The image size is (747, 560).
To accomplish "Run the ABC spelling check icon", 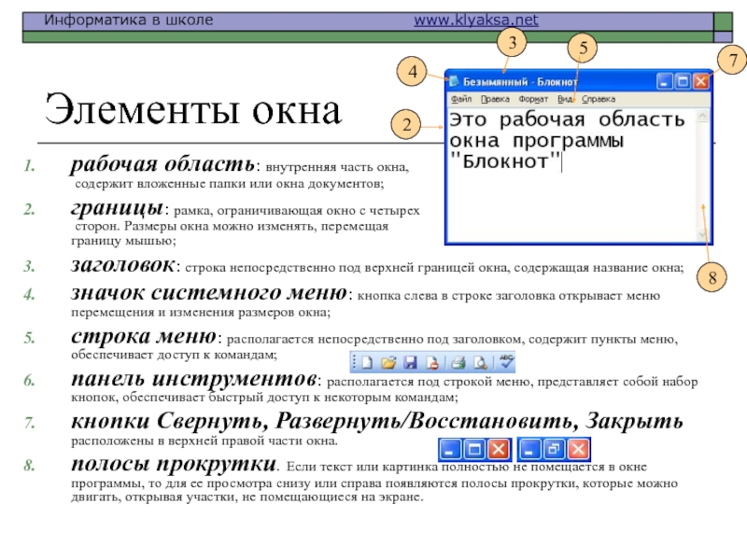I will point(508,360).
